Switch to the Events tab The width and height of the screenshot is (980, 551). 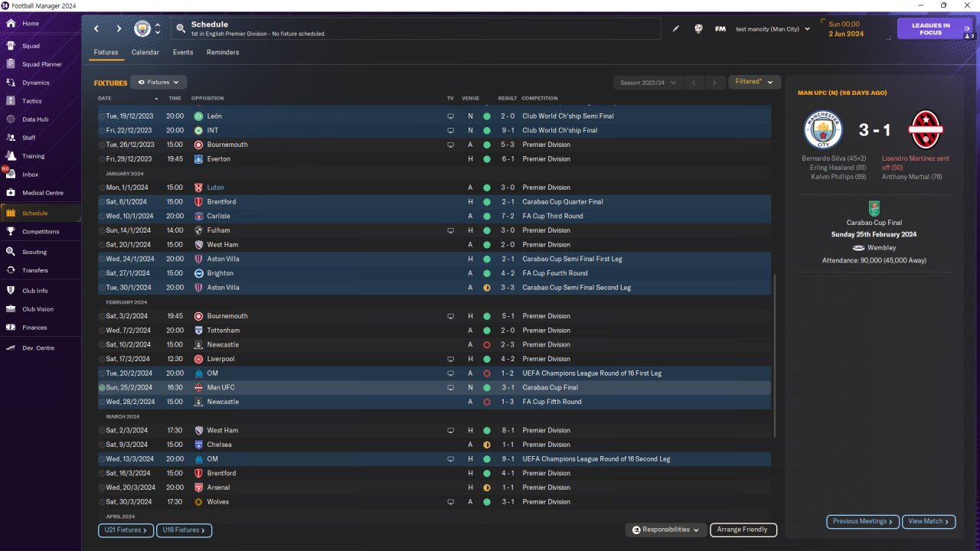click(x=183, y=53)
